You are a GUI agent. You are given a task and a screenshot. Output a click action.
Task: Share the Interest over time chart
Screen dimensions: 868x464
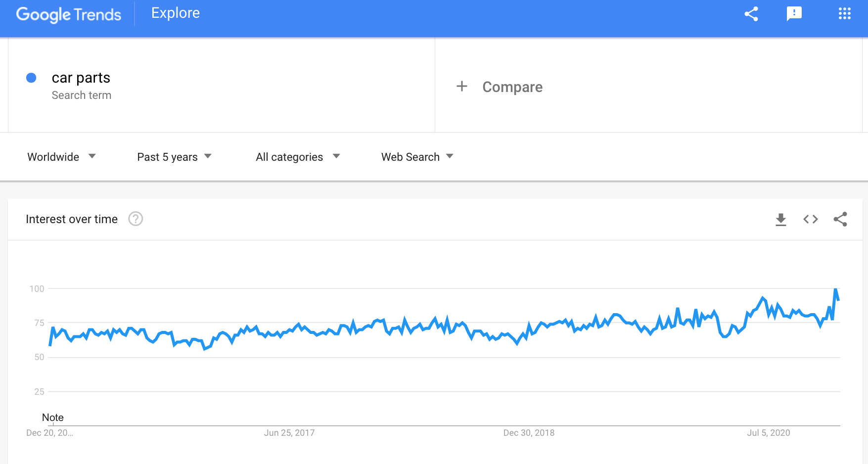coord(840,219)
